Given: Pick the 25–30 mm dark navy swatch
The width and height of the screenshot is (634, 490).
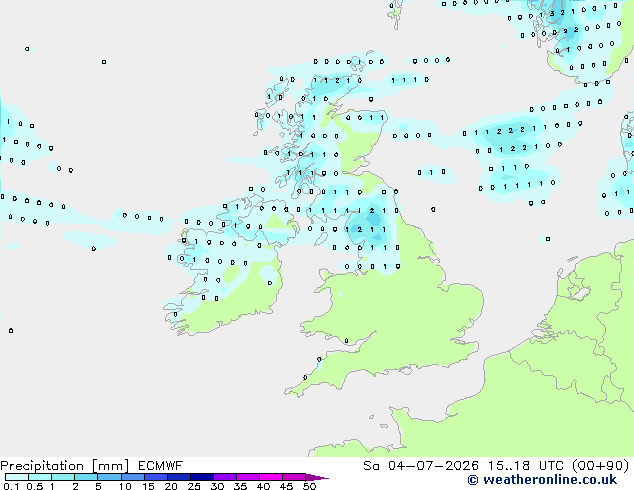Looking at the screenshot, I should pyautogui.click(x=202, y=477).
